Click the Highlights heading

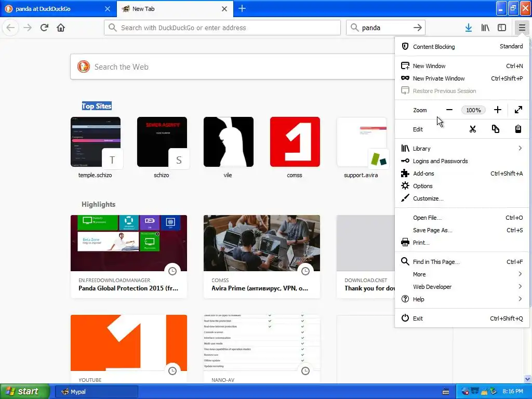tap(98, 204)
